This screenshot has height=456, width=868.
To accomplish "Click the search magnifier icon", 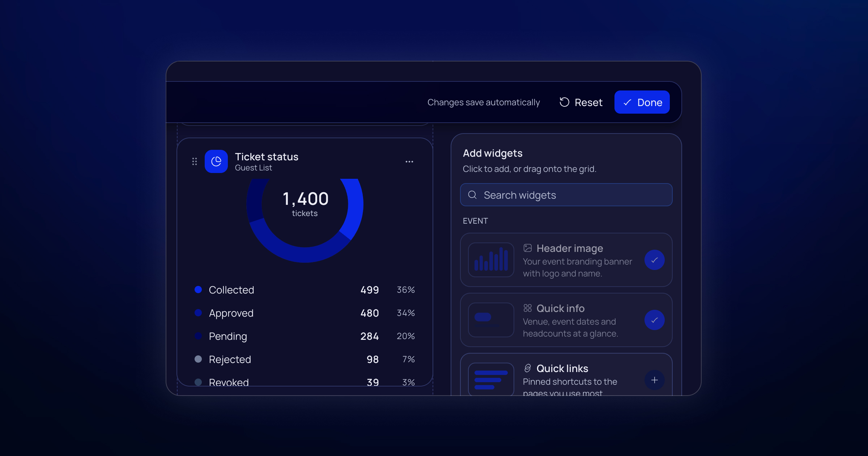I will 472,195.
